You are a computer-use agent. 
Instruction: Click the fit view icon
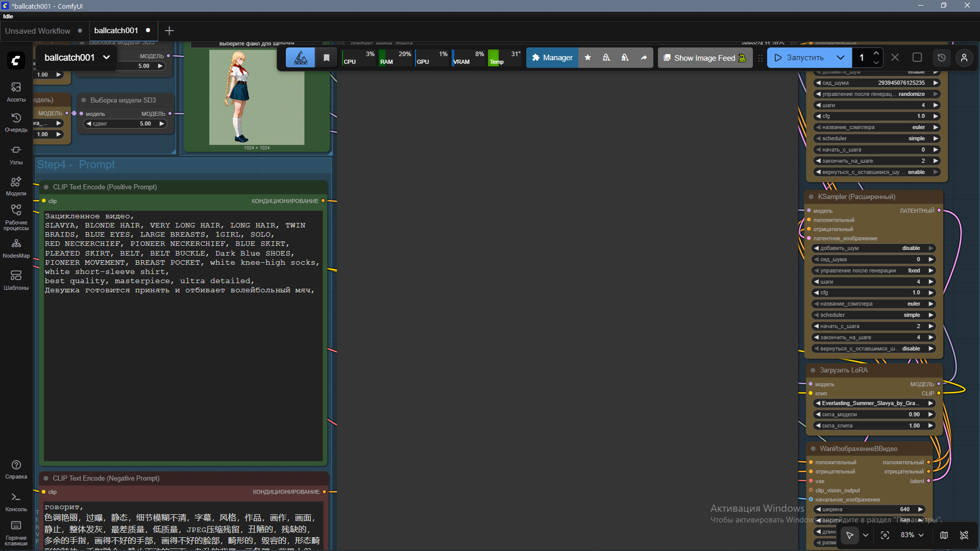point(885,535)
